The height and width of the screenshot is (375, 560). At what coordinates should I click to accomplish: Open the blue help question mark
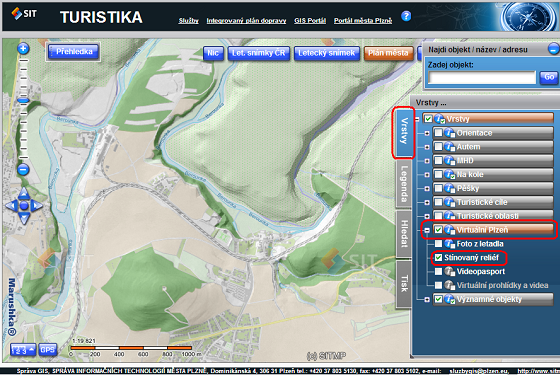click(406, 16)
